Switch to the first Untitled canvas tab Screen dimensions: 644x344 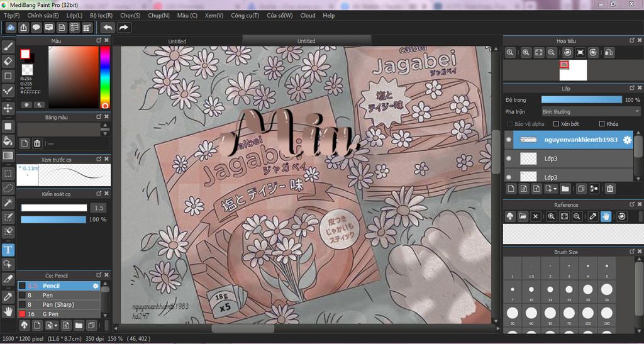coord(177,41)
